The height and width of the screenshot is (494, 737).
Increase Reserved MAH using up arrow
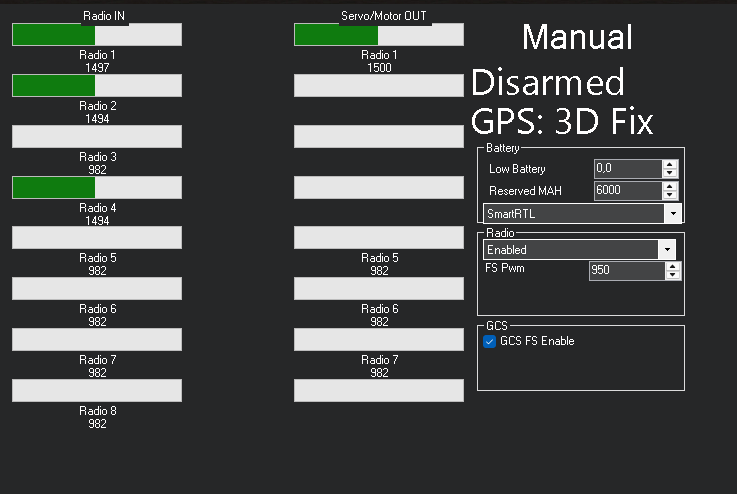click(x=670, y=186)
